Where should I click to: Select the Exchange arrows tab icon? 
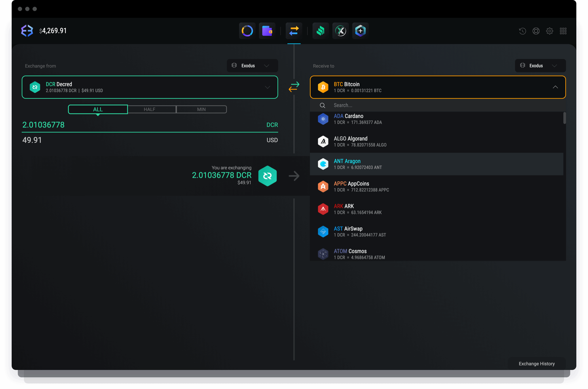pyautogui.click(x=294, y=31)
